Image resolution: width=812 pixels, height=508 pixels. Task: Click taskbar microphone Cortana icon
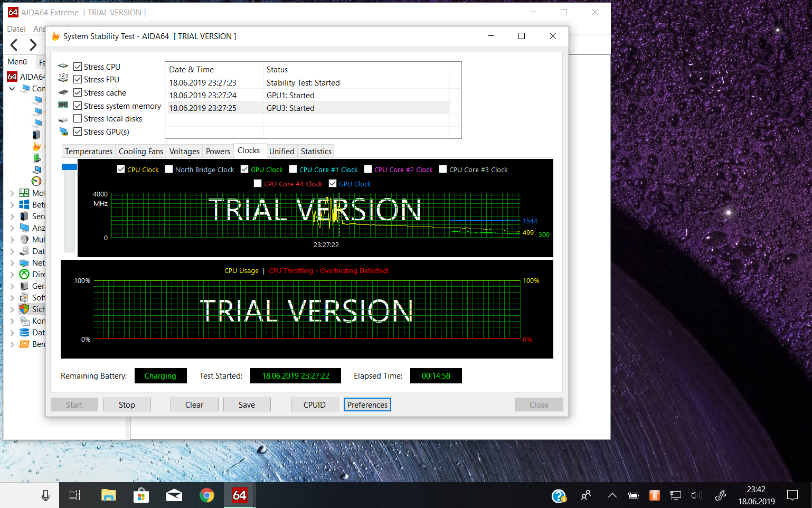click(45, 495)
